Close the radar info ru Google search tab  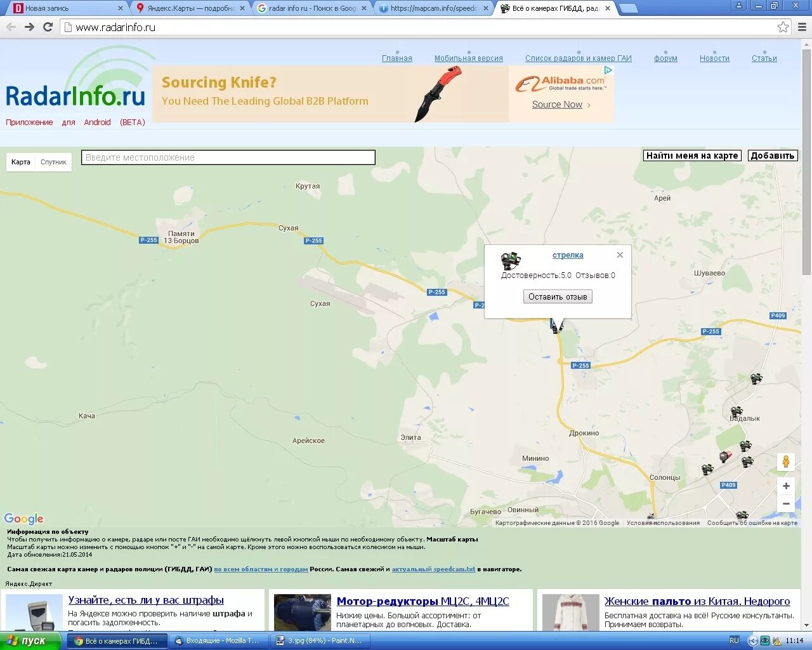click(364, 8)
